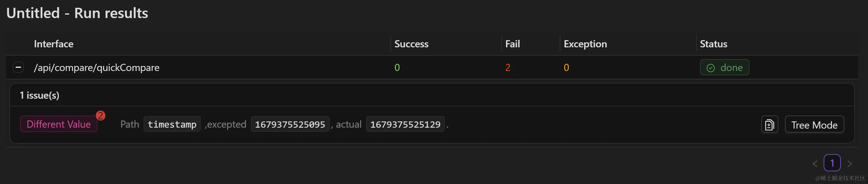868x184 pixels.
Task: Open Tree Mode view
Action: (814, 125)
